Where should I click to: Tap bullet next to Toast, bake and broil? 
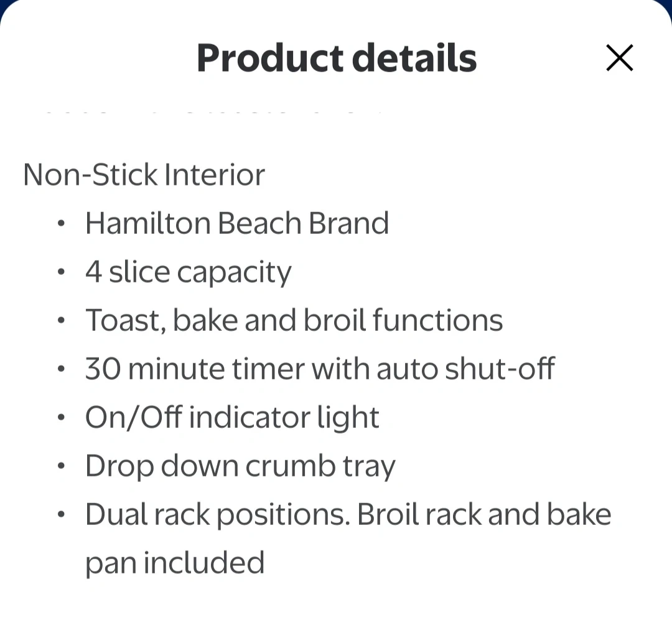point(60,321)
